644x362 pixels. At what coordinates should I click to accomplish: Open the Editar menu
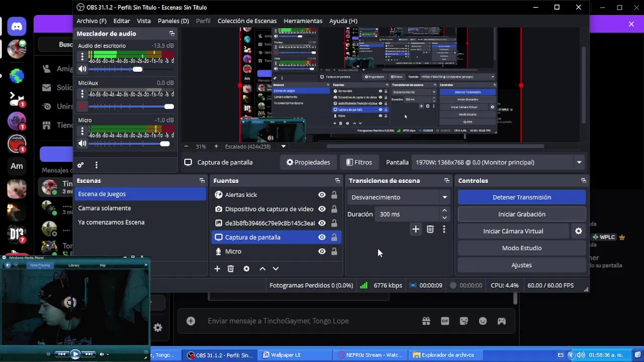122,21
